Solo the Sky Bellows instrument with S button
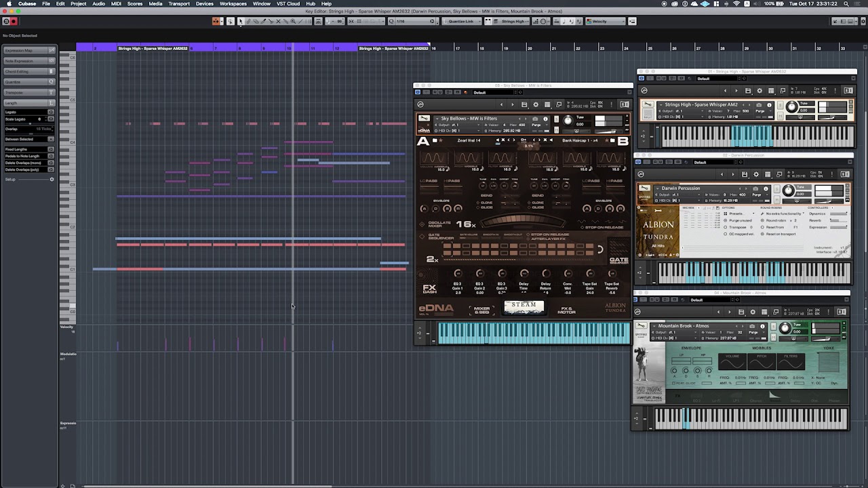The image size is (868, 488). (x=556, y=119)
